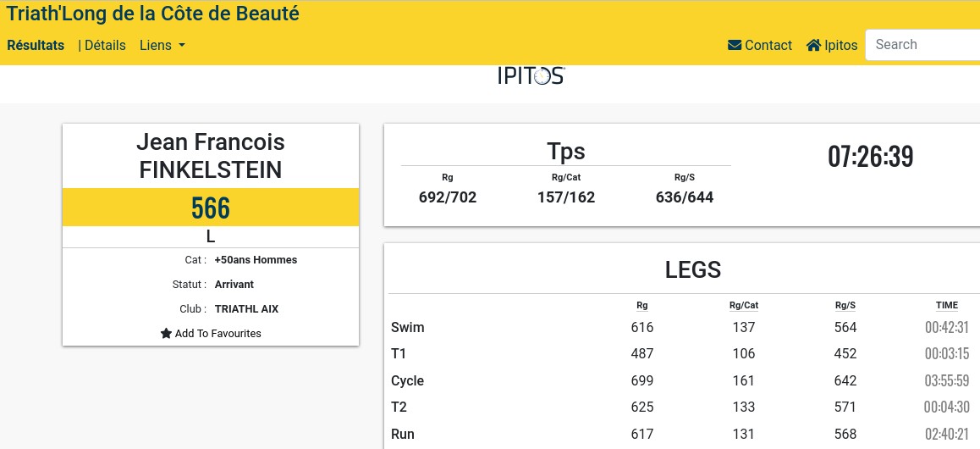
Task: Click the IPITOS logo
Action: tap(531, 75)
